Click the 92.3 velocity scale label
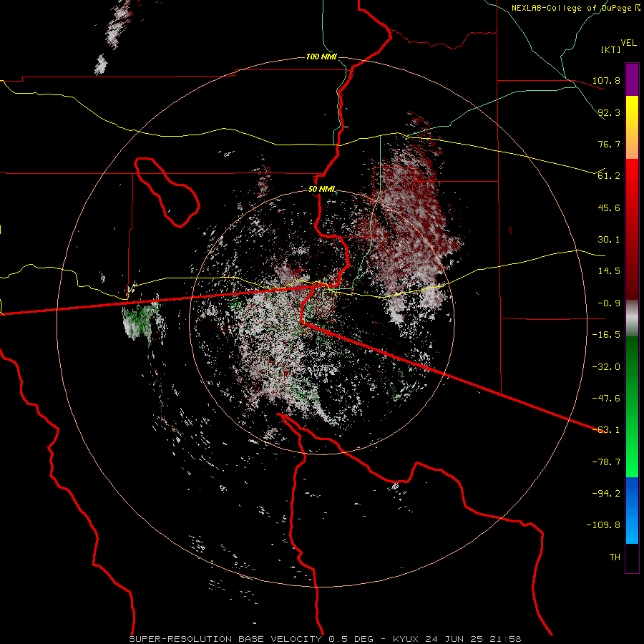The image size is (644, 644). pyautogui.click(x=609, y=112)
